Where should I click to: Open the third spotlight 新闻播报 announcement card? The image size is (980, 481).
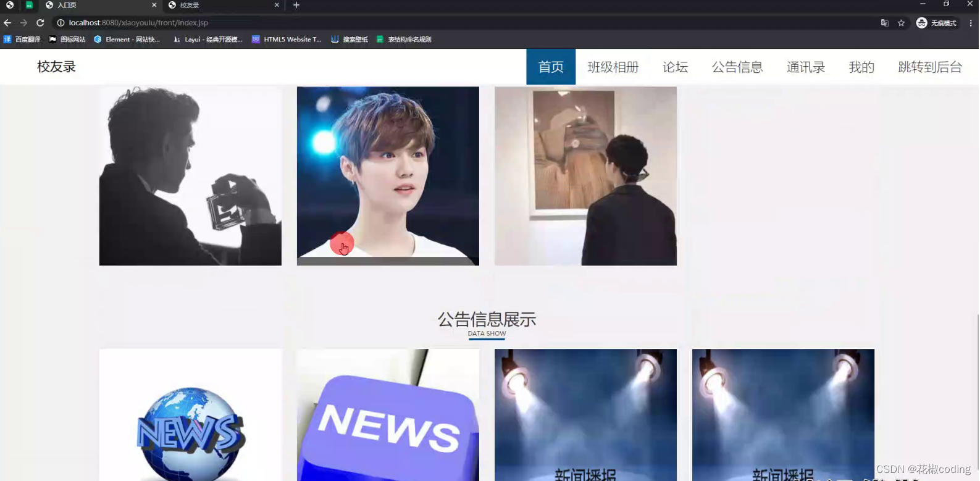coord(585,415)
